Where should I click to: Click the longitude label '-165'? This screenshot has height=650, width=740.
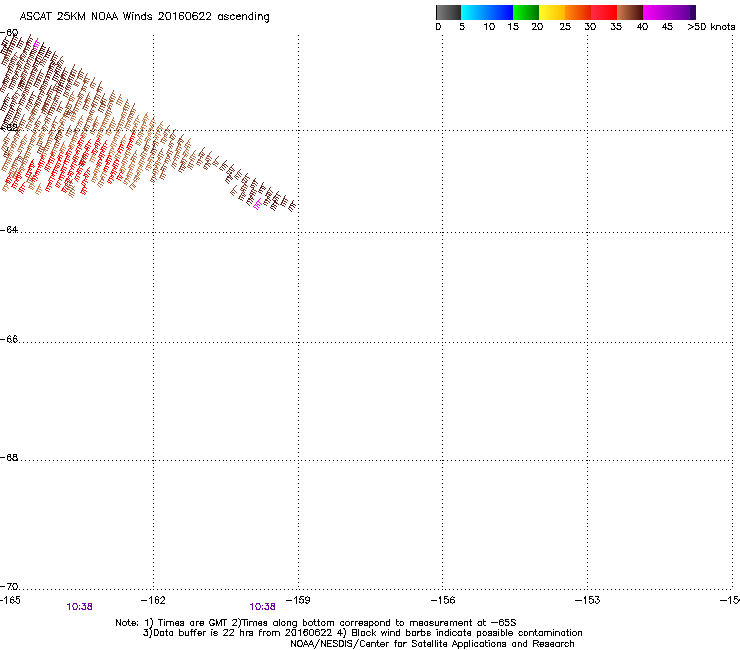pyautogui.click(x=10, y=600)
